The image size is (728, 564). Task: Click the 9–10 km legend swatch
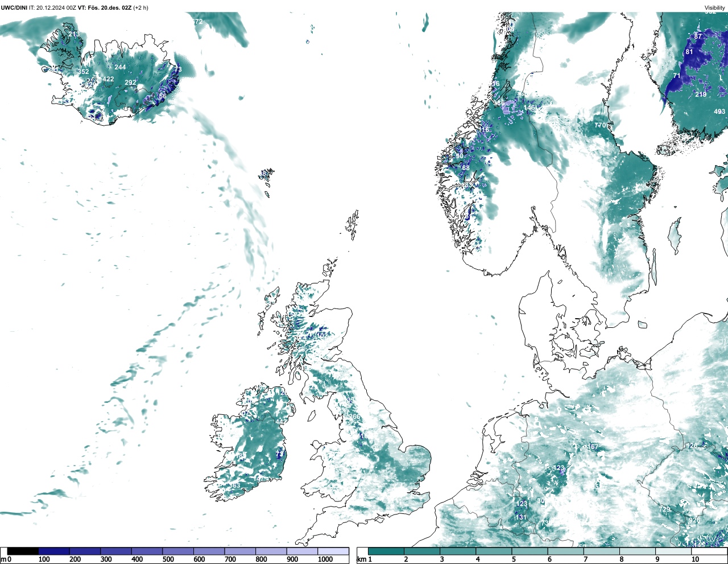click(673, 551)
